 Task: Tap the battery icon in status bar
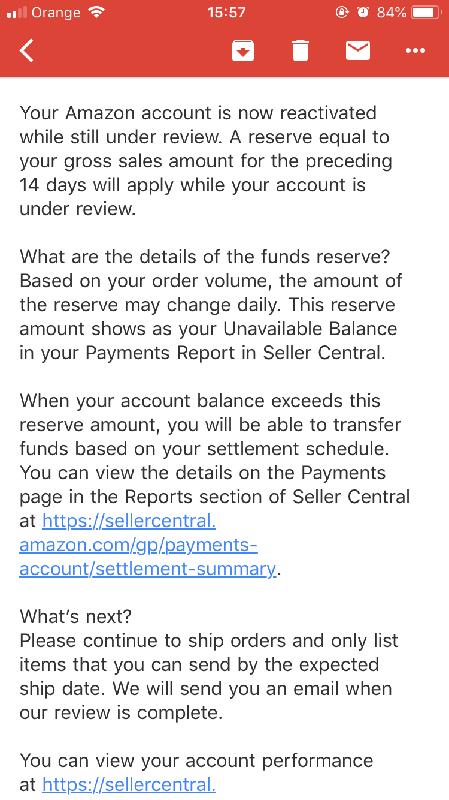click(427, 12)
